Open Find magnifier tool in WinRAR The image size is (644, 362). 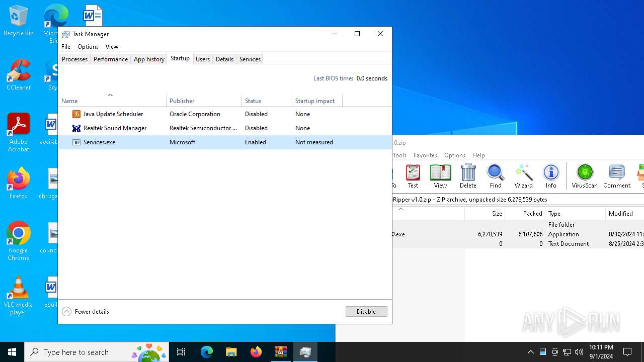[496, 176]
